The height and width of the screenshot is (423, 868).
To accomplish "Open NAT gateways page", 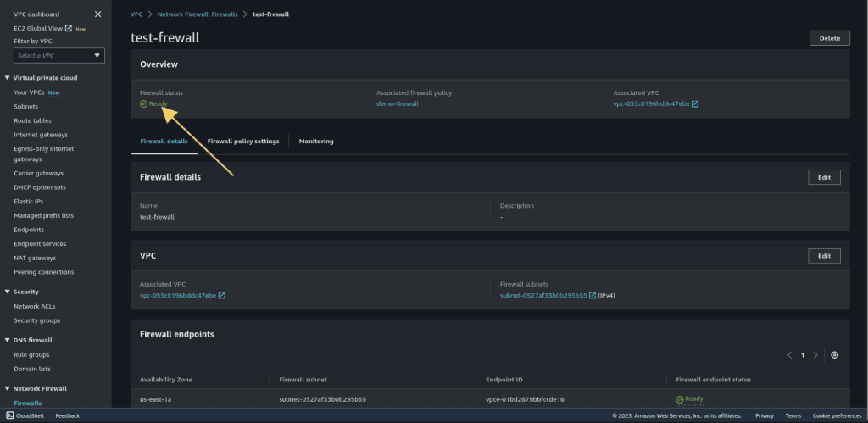I will 35,258.
